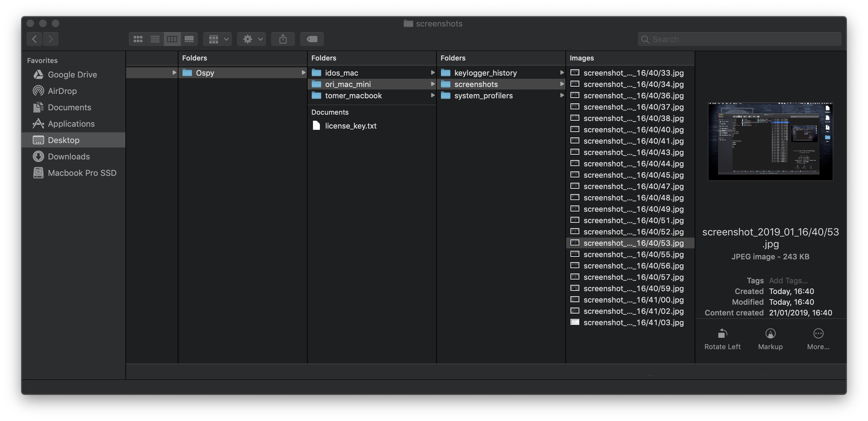The height and width of the screenshot is (421, 868).
Task: Expand the tomer_macbook folder arrow
Action: tap(432, 95)
